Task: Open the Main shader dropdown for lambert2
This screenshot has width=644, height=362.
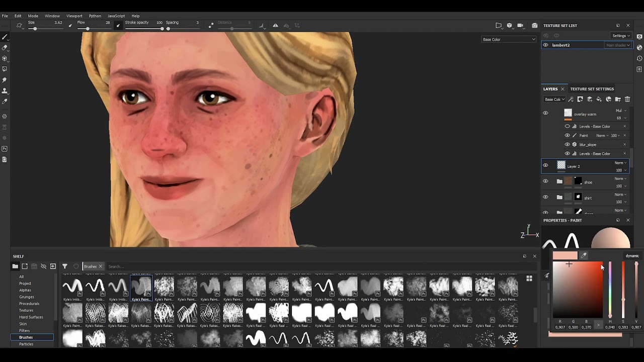Action: [x=617, y=45]
